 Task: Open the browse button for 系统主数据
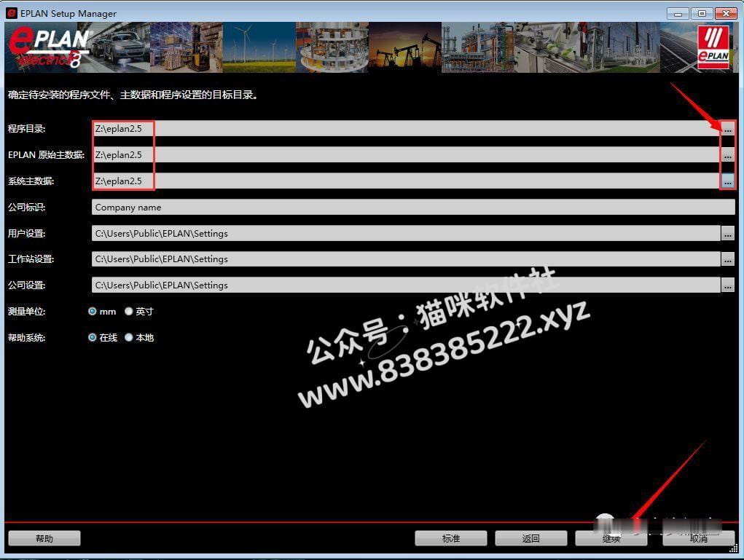pos(728,181)
